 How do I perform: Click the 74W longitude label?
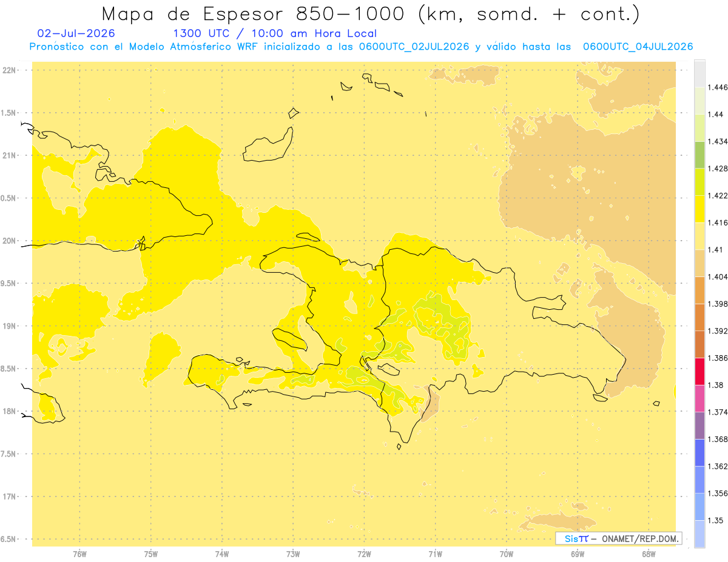[x=222, y=554]
